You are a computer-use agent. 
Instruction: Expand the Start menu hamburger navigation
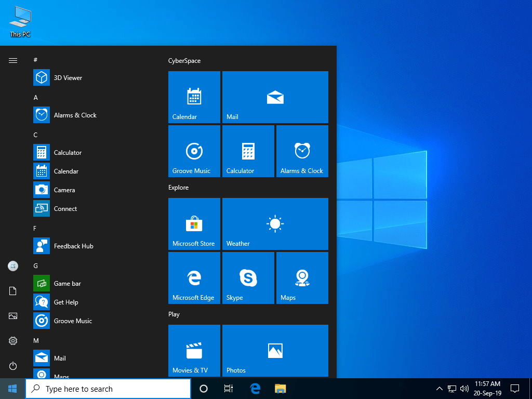tap(12, 60)
